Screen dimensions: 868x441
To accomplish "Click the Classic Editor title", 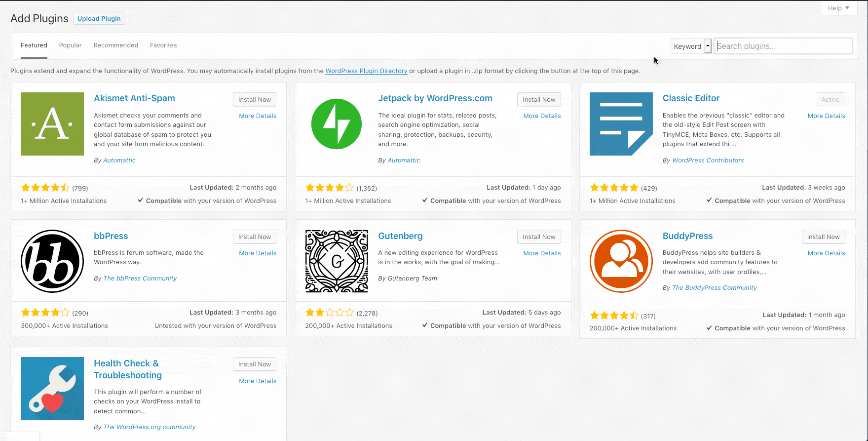I will [691, 98].
